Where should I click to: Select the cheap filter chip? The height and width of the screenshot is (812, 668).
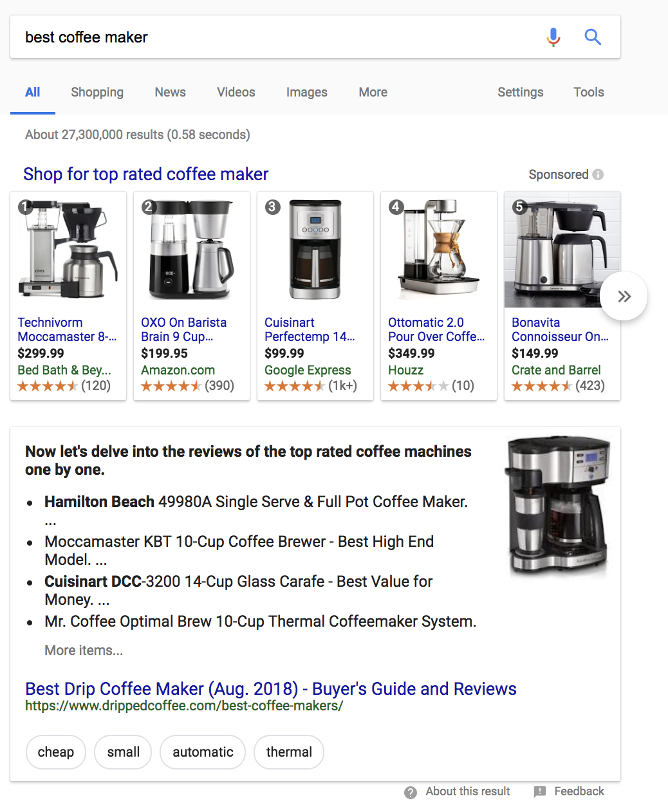[56, 752]
